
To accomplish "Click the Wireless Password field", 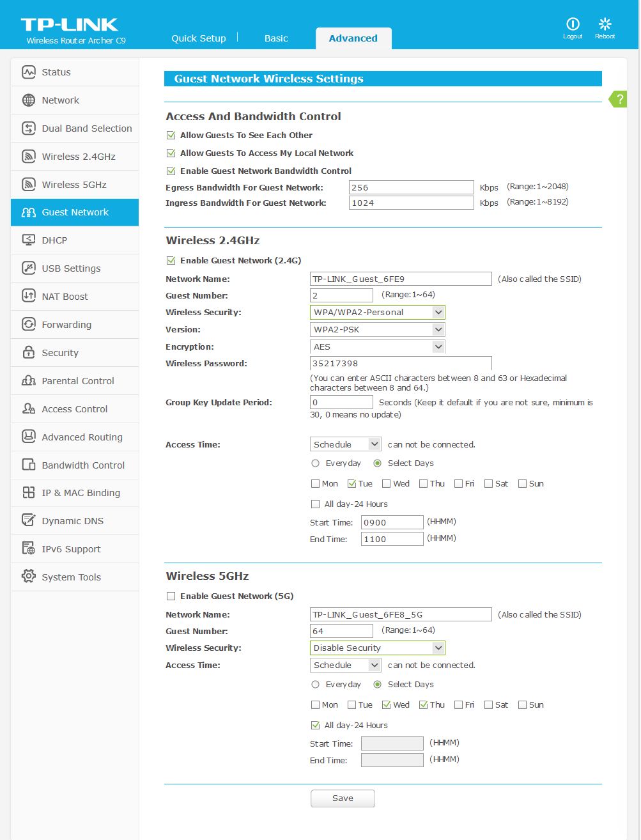I will 401,363.
